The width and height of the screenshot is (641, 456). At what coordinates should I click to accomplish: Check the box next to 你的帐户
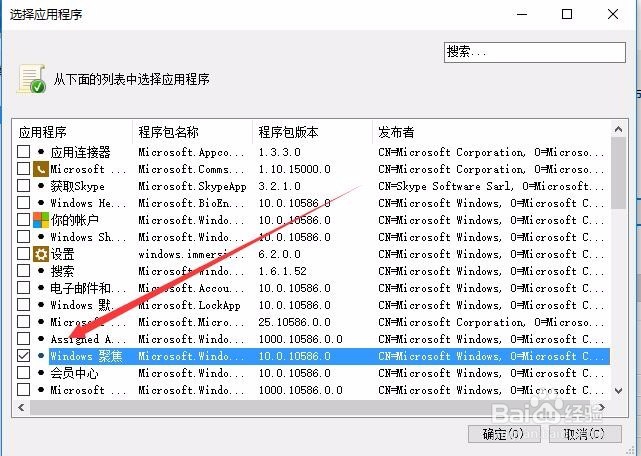coord(24,220)
